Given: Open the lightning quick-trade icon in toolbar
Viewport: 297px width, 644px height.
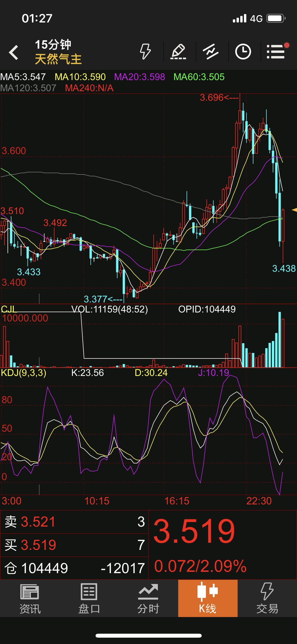Looking at the screenshot, I should [x=145, y=51].
